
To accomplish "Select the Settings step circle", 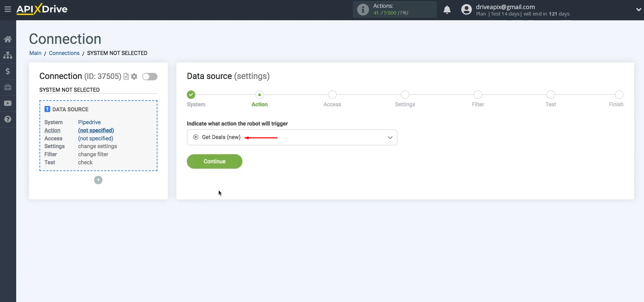I will pos(405,94).
